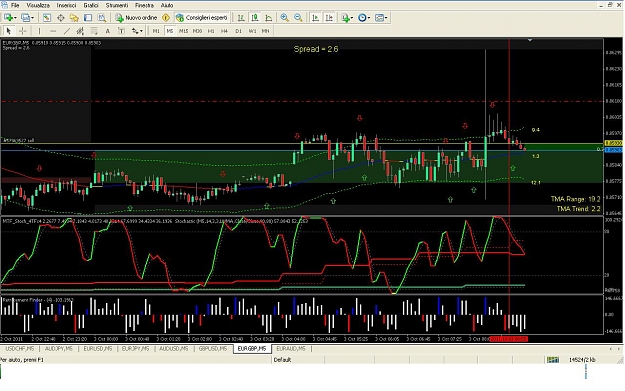Viewport: 625px width, 391px height.
Task: Select the trendline drawing tool
Action: click(67, 31)
